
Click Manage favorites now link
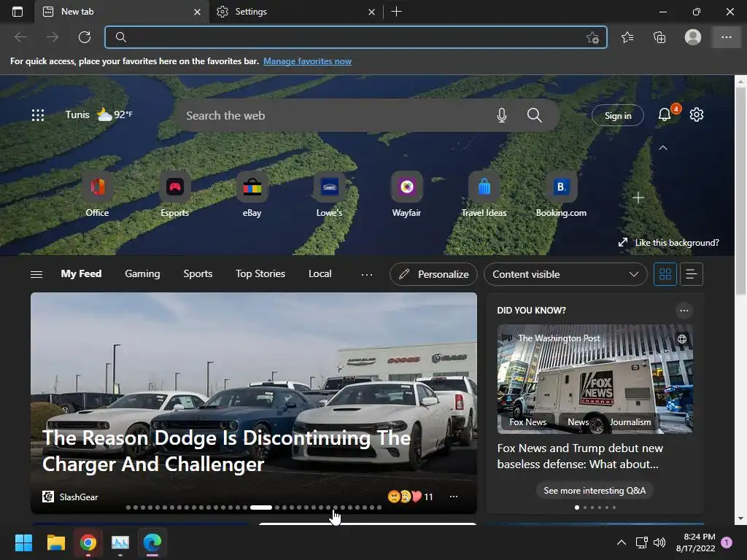[307, 61]
